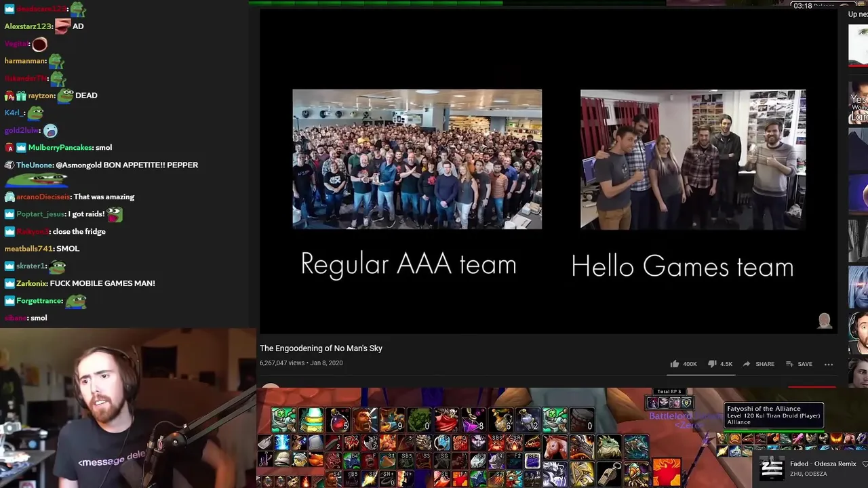The width and height of the screenshot is (868, 488).
Task: Click artist names ZHU, ODESZA
Action: click(x=808, y=474)
